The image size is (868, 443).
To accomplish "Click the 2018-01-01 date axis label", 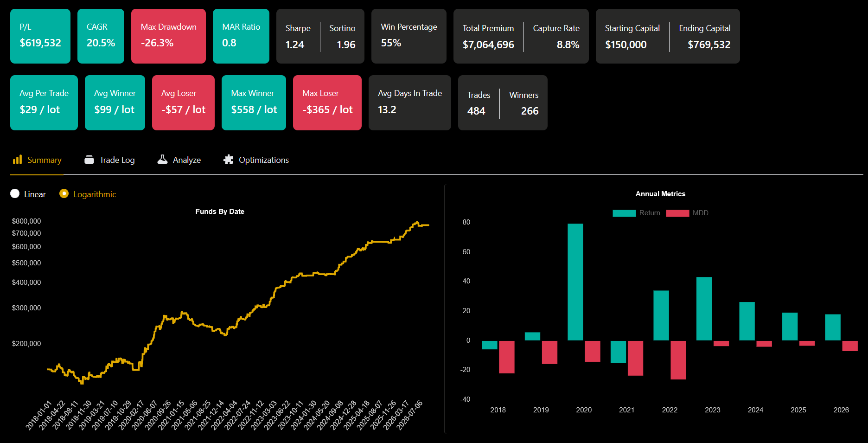I will click(x=39, y=415).
